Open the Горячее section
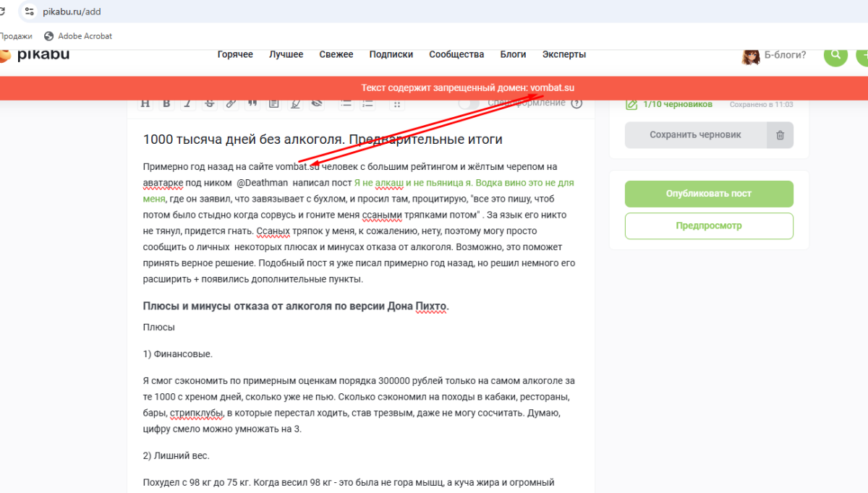868x493 pixels. 235,54
